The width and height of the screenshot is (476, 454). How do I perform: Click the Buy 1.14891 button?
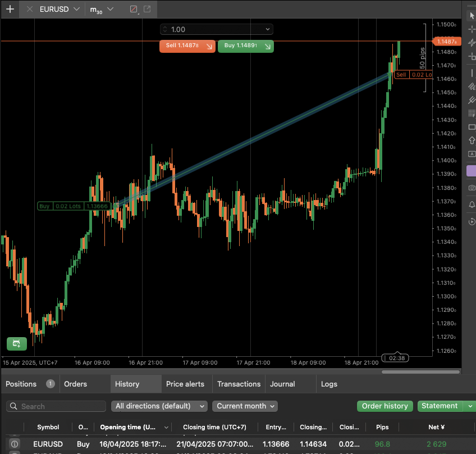pyautogui.click(x=246, y=46)
